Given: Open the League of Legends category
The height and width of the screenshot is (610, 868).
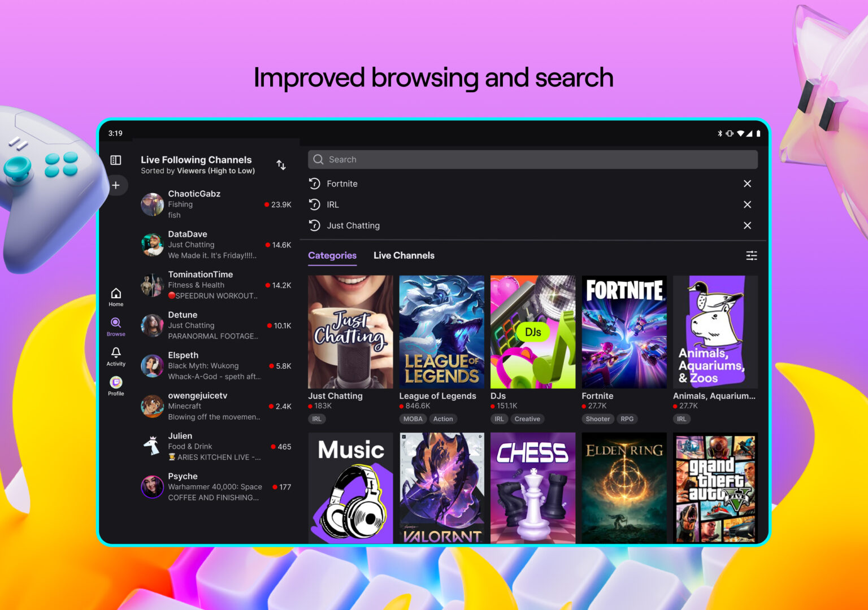Looking at the screenshot, I should tap(441, 332).
